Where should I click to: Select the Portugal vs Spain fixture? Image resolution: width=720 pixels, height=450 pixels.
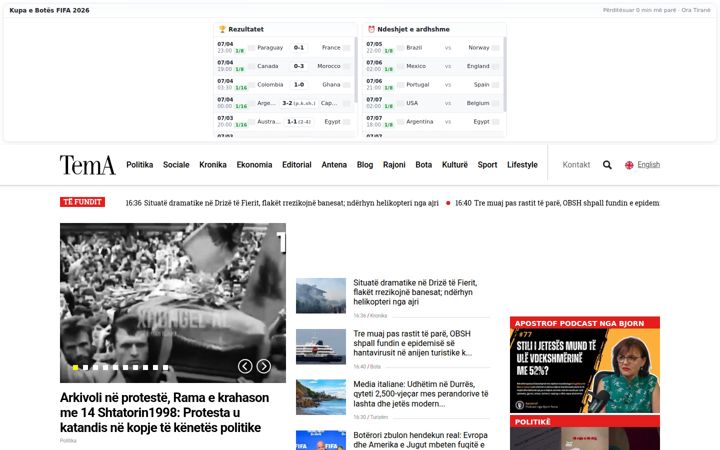(433, 84)
